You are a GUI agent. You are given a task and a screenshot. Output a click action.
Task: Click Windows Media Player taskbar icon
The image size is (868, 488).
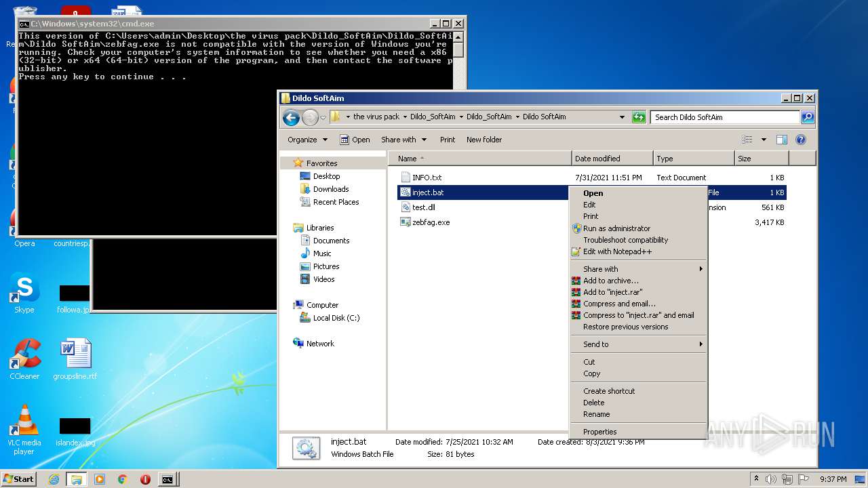coord(100,479)
